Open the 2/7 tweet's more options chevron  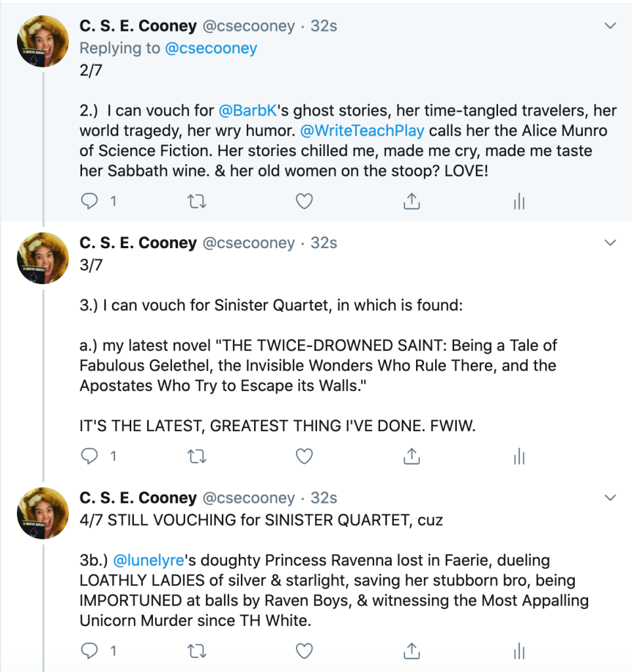click(610, 26)
